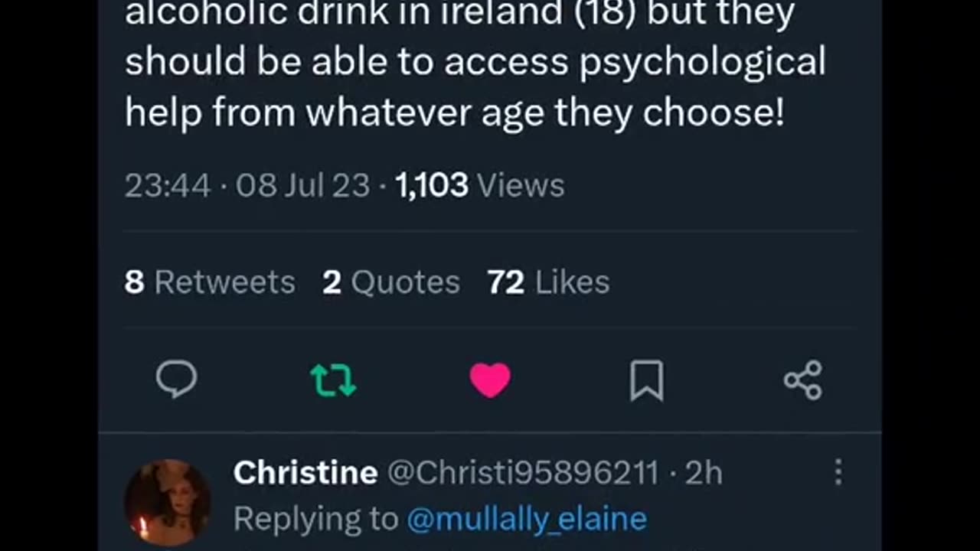The width and height of the screenshot is (980, 551).
Task: Open the share icon options
Action: click(x=803, y=380)
